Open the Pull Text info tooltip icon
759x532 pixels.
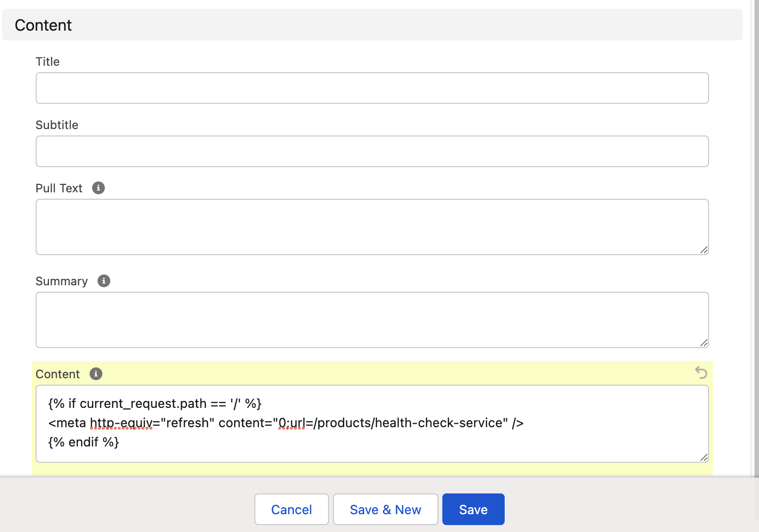click(98, 188)
